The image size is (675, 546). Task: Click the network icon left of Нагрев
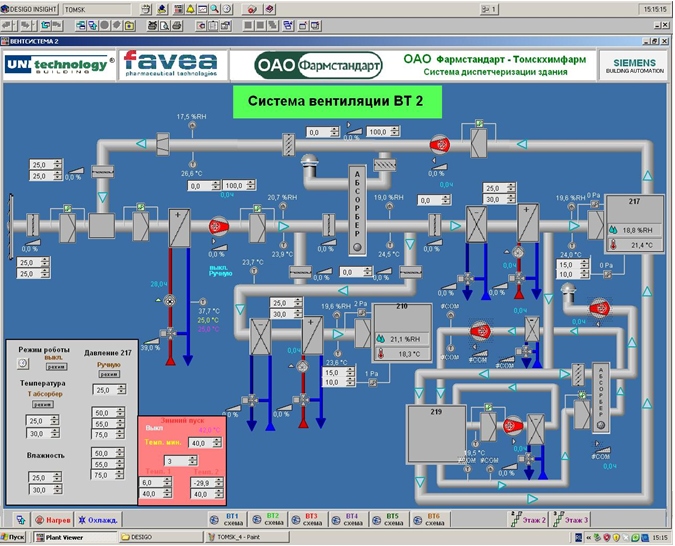point(21,520)
